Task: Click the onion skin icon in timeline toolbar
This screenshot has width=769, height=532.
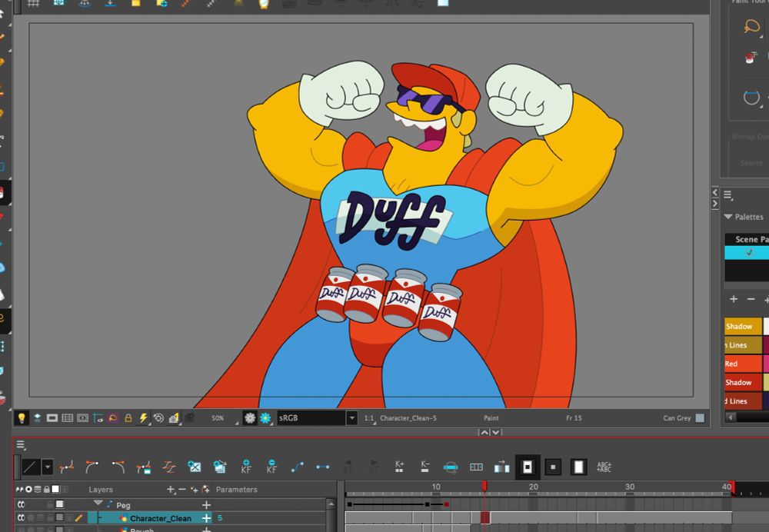Action: (x=451, y=467)
